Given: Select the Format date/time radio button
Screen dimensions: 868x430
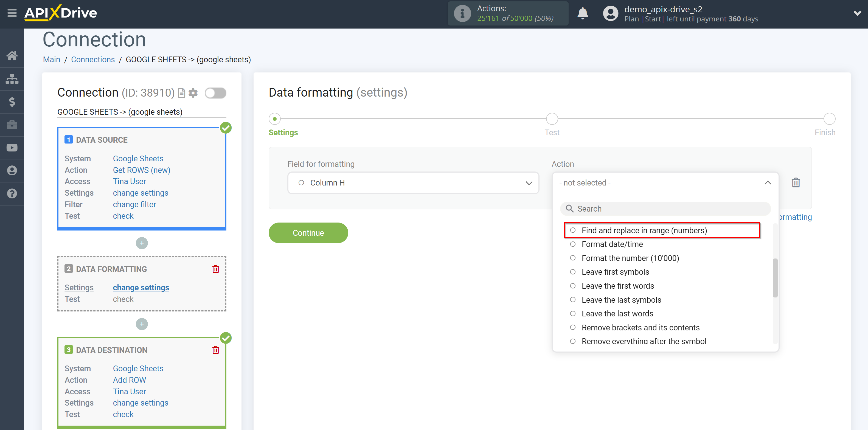Looking at the screenshot, I should tap(573, 244).
